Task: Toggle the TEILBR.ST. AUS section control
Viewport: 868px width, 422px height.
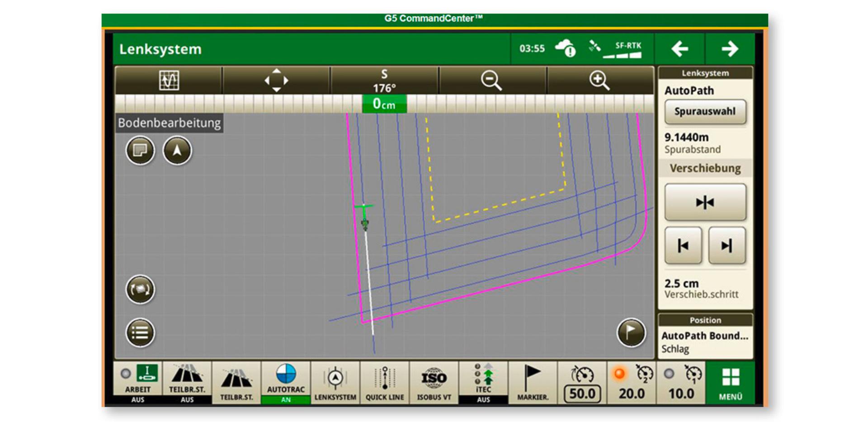Action: pos(187,383)
